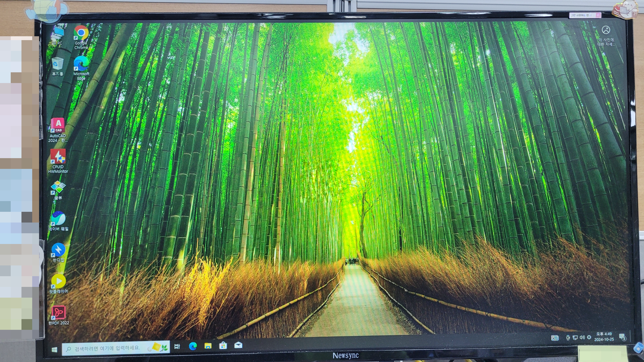Image resolution: width=644 pixels, height=362 pixels.
Task: Click the taskbar search input box
Action: (110, 348)
